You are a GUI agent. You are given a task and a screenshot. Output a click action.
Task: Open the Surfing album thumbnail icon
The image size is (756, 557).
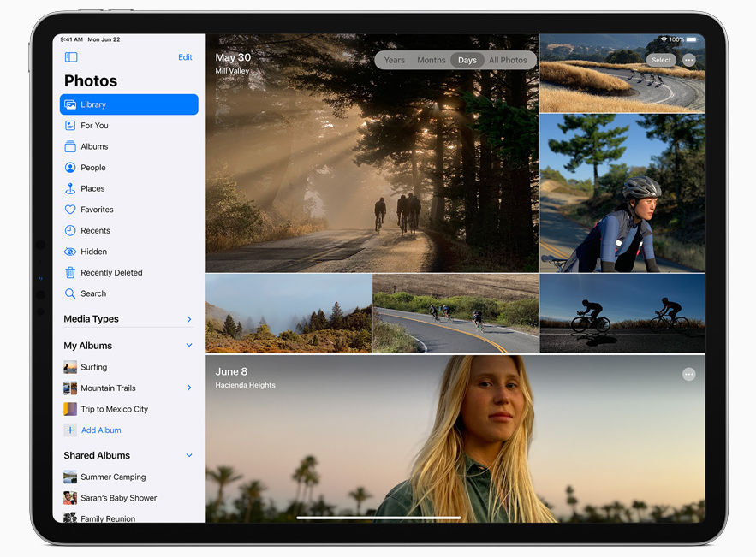click(70, 367)
